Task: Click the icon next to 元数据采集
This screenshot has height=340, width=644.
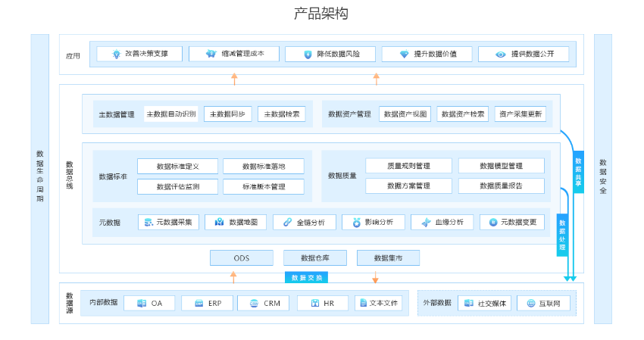Action: click(148, 223)
